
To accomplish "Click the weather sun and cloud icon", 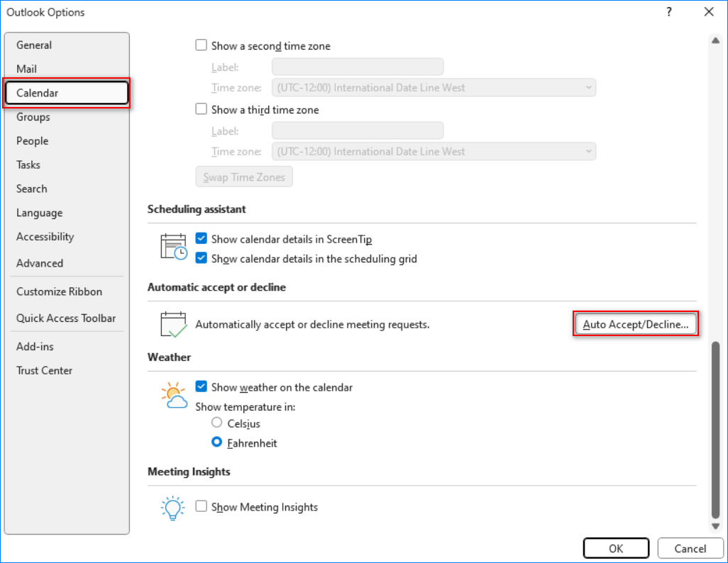I will (x=174, y=395).
